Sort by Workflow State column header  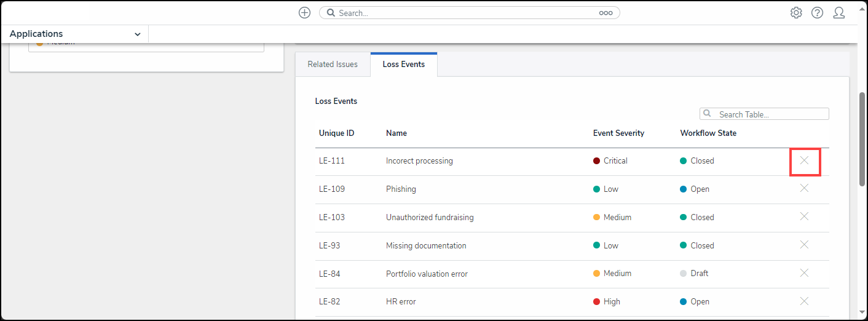point(708,133)
